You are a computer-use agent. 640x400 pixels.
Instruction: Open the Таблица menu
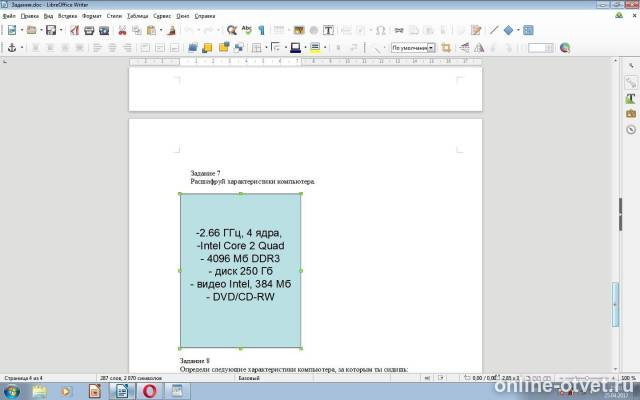pos(138,16)
